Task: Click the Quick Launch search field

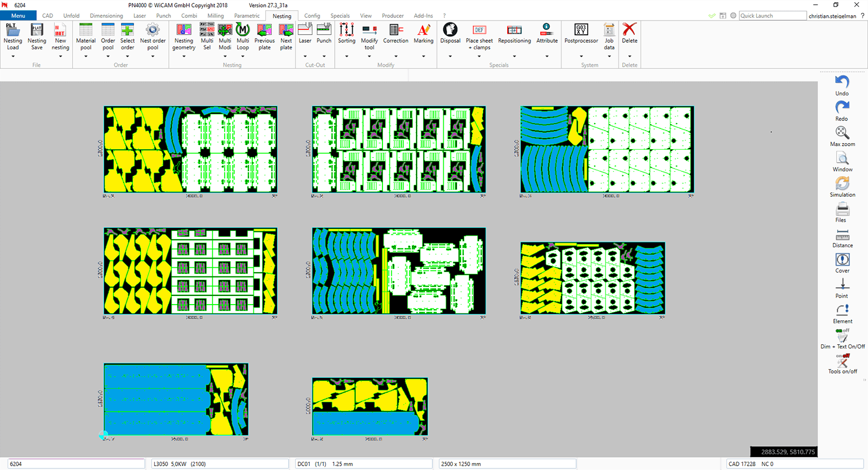Action: tap(773, 16)
